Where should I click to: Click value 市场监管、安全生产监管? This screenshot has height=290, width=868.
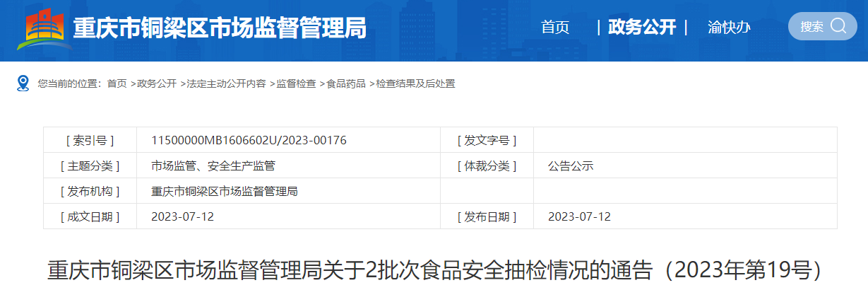(213, 166)
